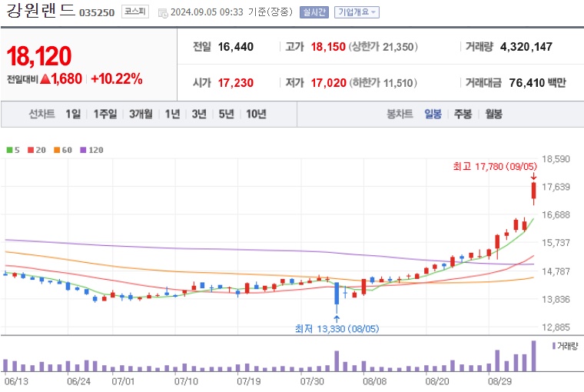Select the 1년 line chart period

(x=172, y=114)
